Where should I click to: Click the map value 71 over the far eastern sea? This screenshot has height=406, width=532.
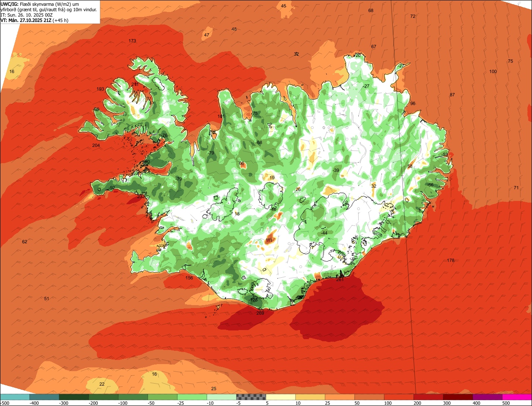(x=516, y=188)
